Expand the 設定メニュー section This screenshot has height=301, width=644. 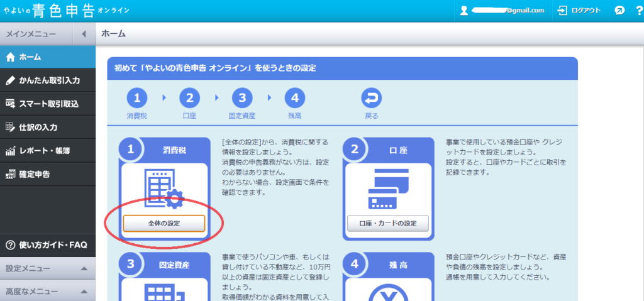[x=48, y=268]
